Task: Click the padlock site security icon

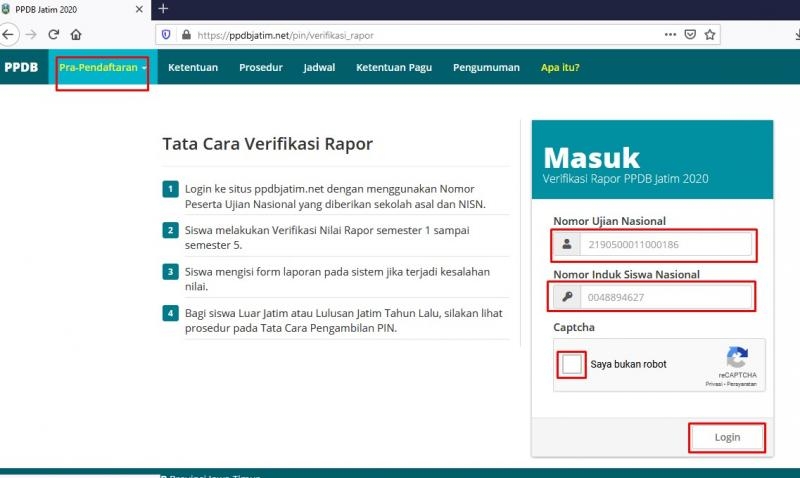Action: [x=186, y=35]
